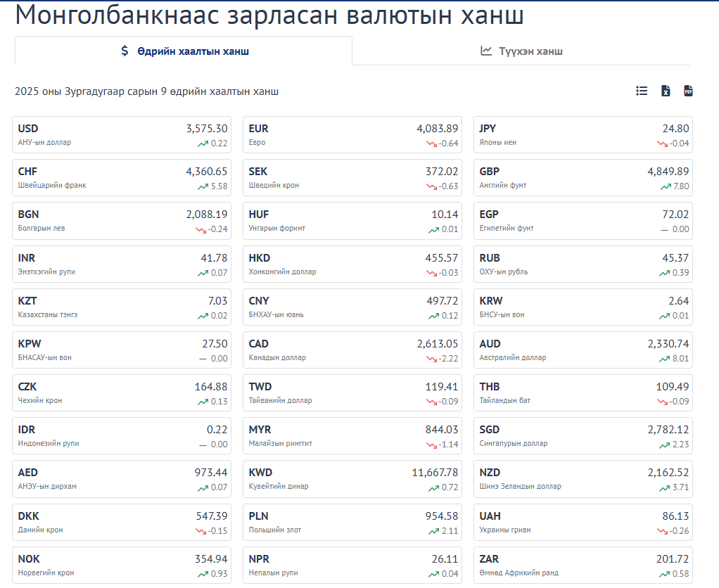719x588 pixels.
Task: Click the DKK down-trend arrow icon
Action: [x=201, y=531]
